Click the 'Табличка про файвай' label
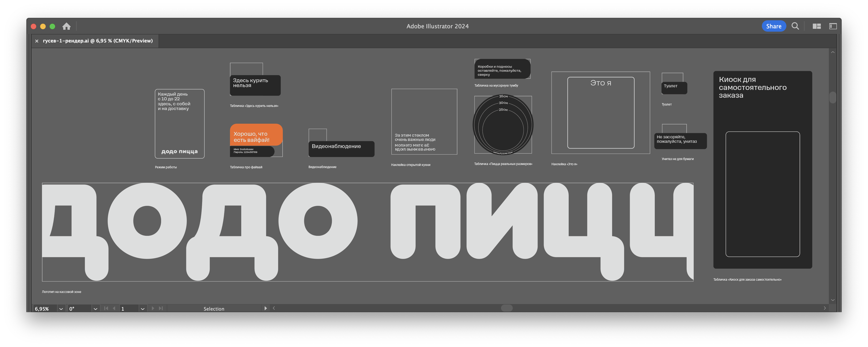868x347 pixels. [246, 167]
